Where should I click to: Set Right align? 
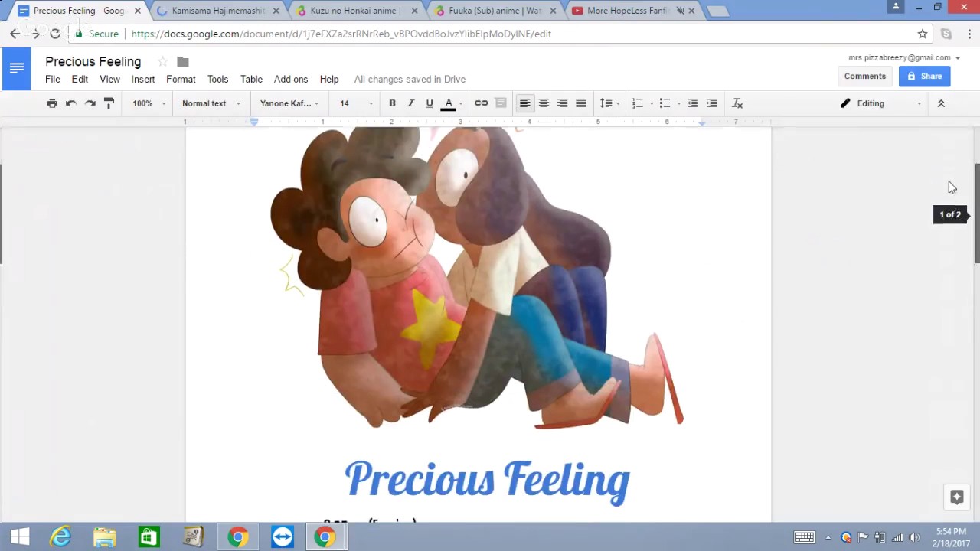(562, 103)
